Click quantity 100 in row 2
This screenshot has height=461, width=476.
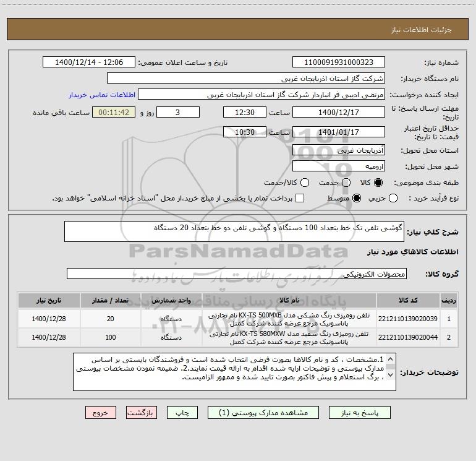110,337
